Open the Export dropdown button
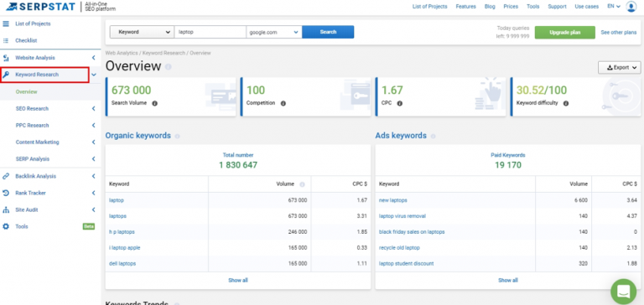Viewport: 644px width, 305px height. tap(620, 68)
